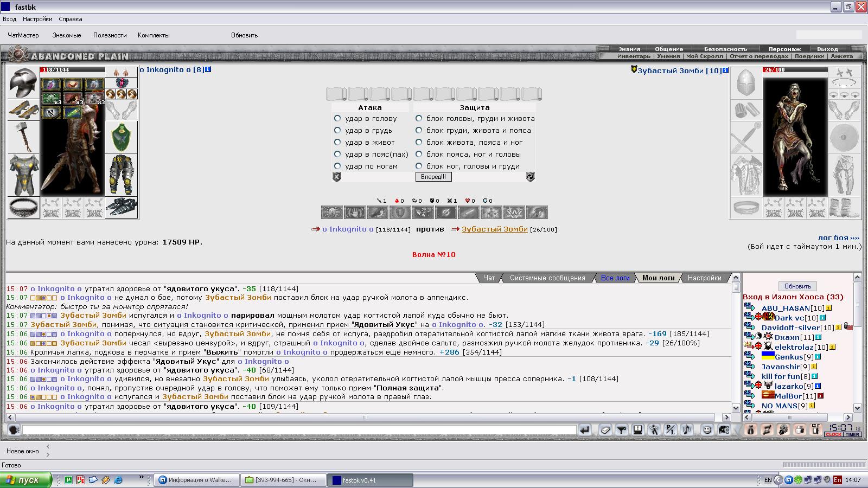Click the filter funnel icon in chat toolbar
This screenshot has width=868, height=488.
point(622,430)
